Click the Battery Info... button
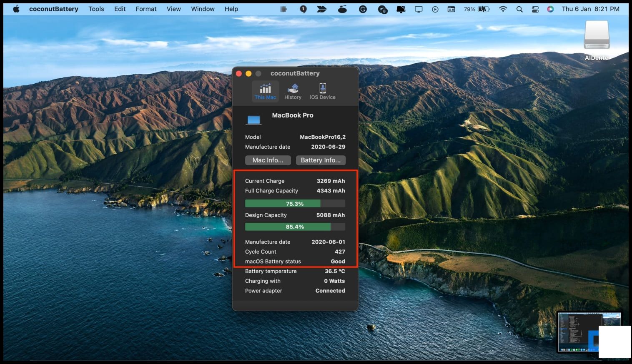Viewport: 632px width, 364px height. click(x=321, y=160)
